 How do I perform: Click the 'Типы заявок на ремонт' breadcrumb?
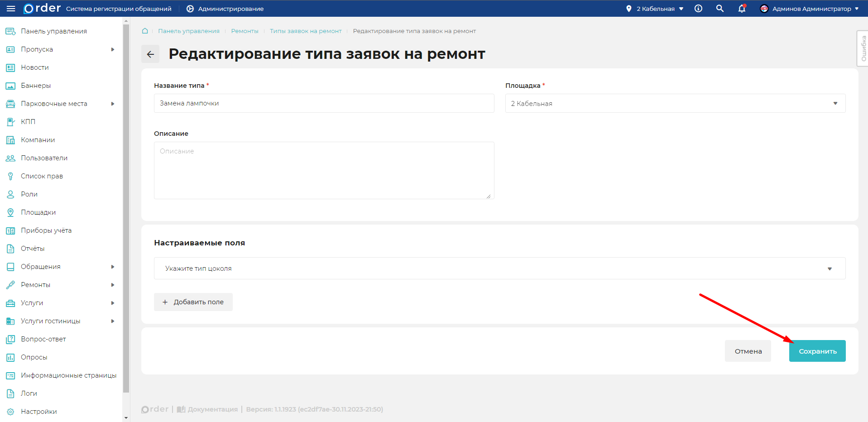point(306,31)
